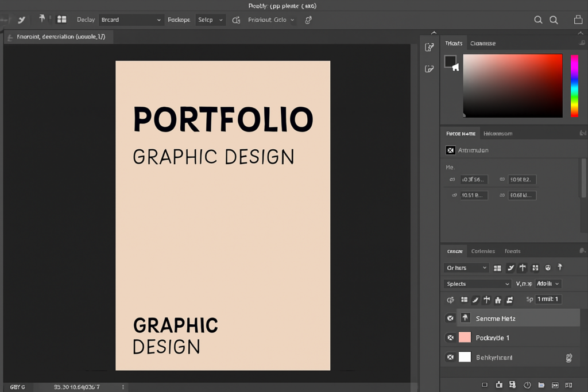Image resolution: width=588 pixels, height=392 pixels.
Task: Pick a hue on the vertical rainbow color slider
Action: [574, 86]
